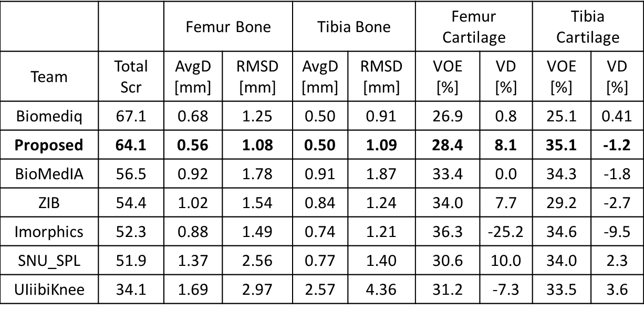Click the BioMedIA team cell
Screen dimensions: 644x310
click(49, 174)
